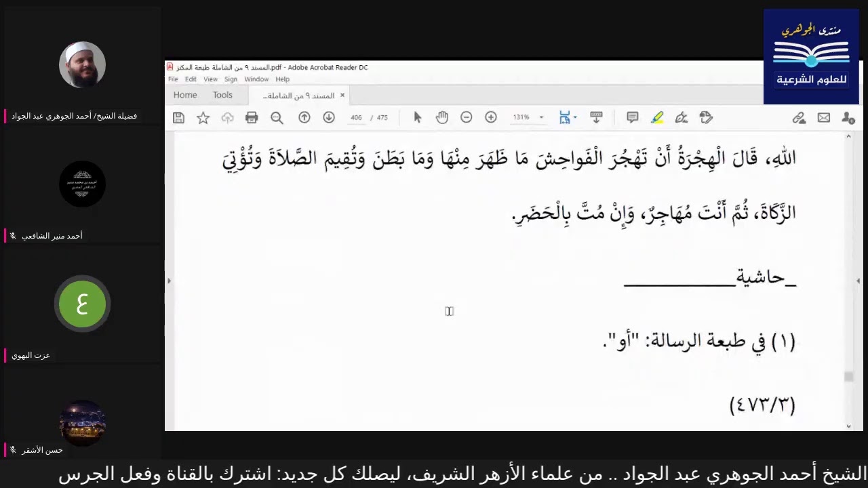Send file by email envelope icon
Image resolution: width=868 pixels, height=488 pixels.
click(824, 118)
